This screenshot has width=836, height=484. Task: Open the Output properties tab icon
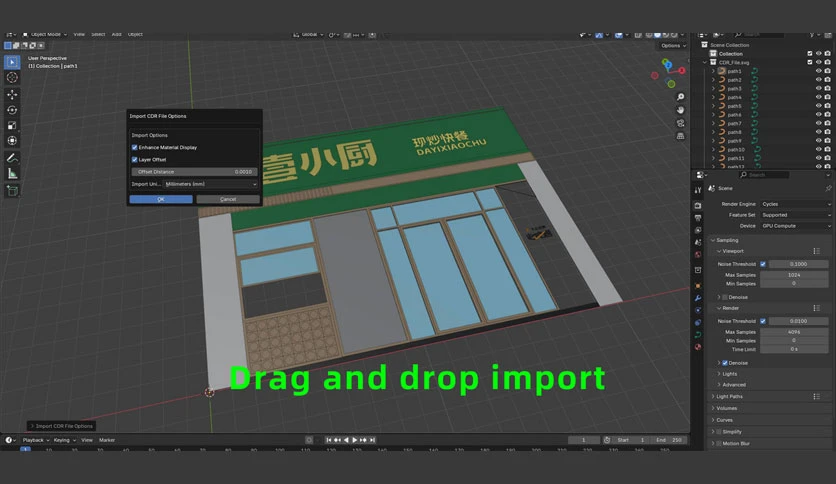(698, 217)
